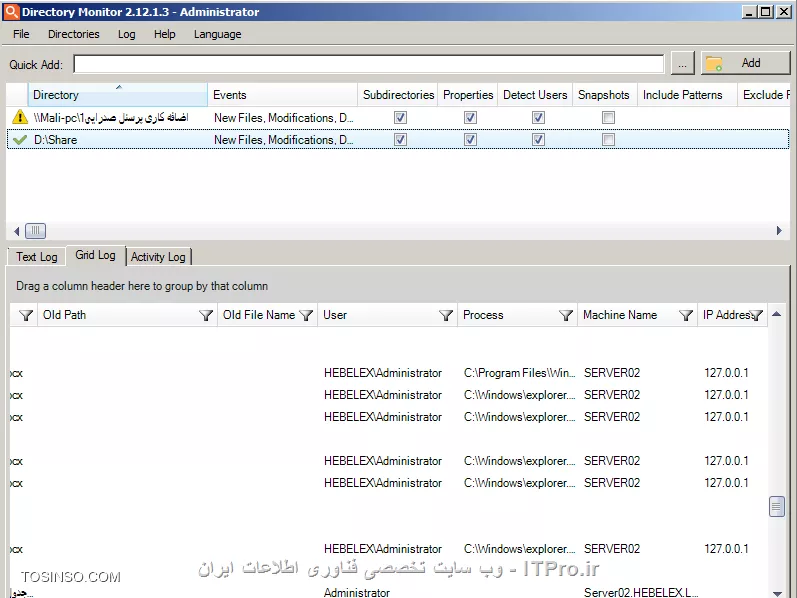
Task: Toggle the Properties checkbox for D:\Share
Action: [x=470, y=139]
